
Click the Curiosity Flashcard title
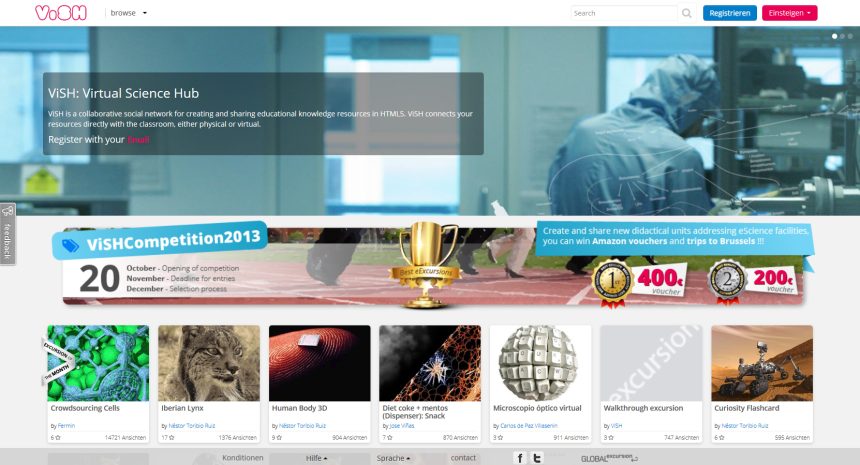pos(746,409)
